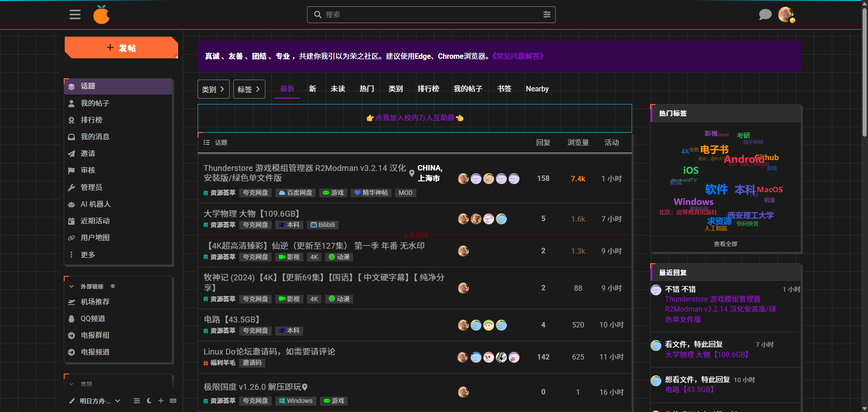Viewport: 868px width, 412px height.
Task: Click keyboard shortcuts icon in sidebar footer
Action: (x=173, y=401)
